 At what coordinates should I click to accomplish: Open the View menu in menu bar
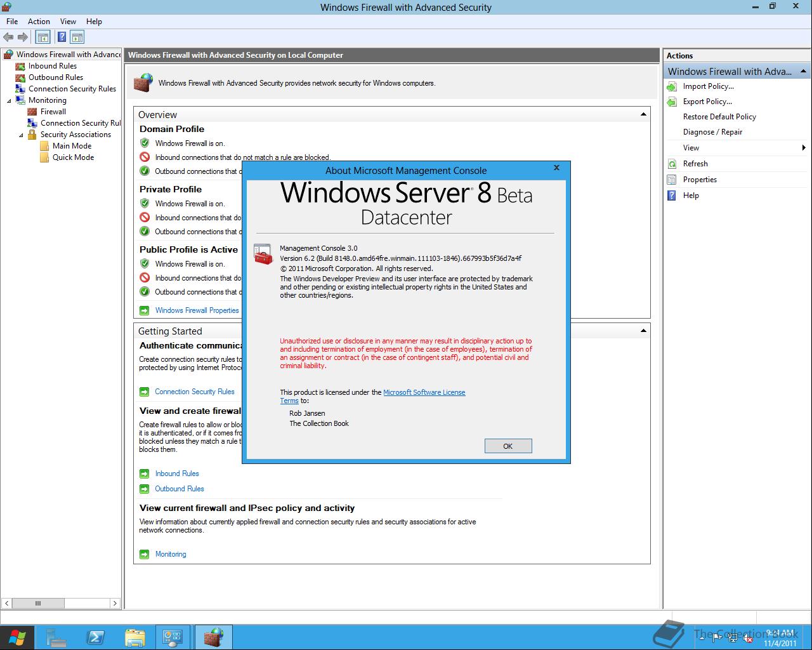coord(68,21)
